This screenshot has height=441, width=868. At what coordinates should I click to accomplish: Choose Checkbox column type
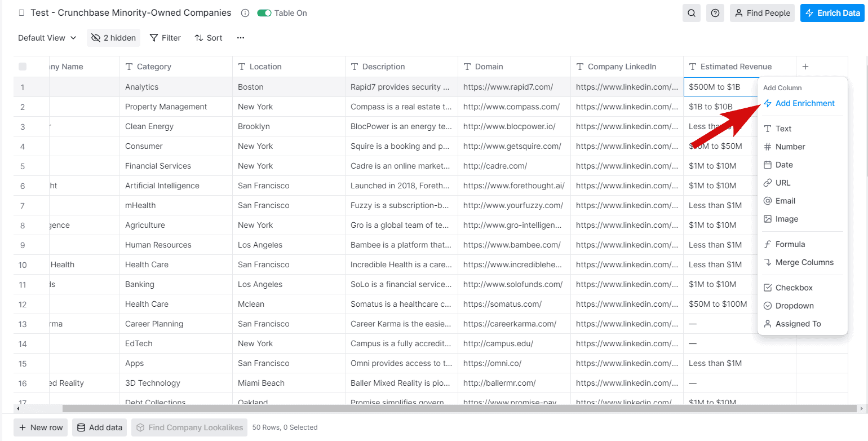803,288
